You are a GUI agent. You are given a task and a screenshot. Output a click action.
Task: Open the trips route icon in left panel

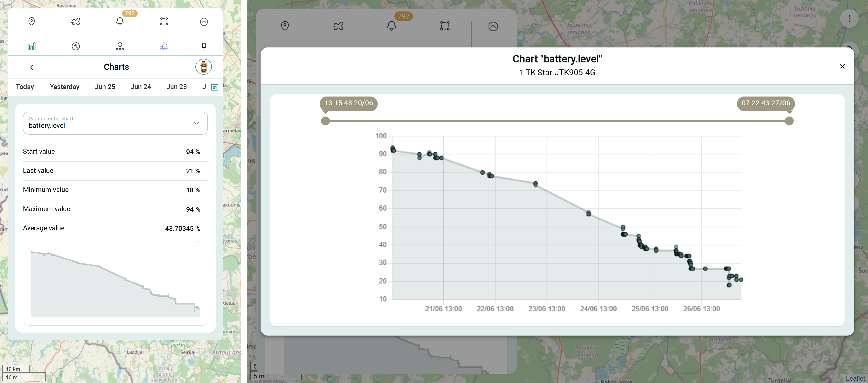click(75, 22)
